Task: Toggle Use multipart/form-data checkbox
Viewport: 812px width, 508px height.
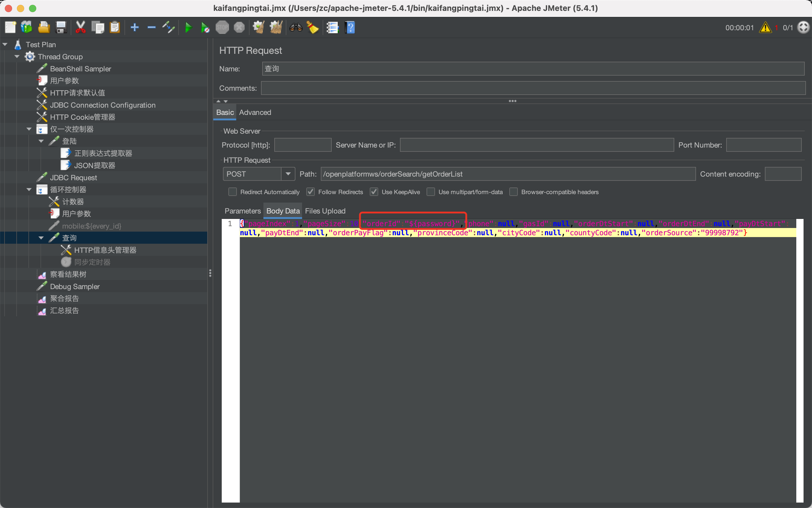Action: [430, 192]
